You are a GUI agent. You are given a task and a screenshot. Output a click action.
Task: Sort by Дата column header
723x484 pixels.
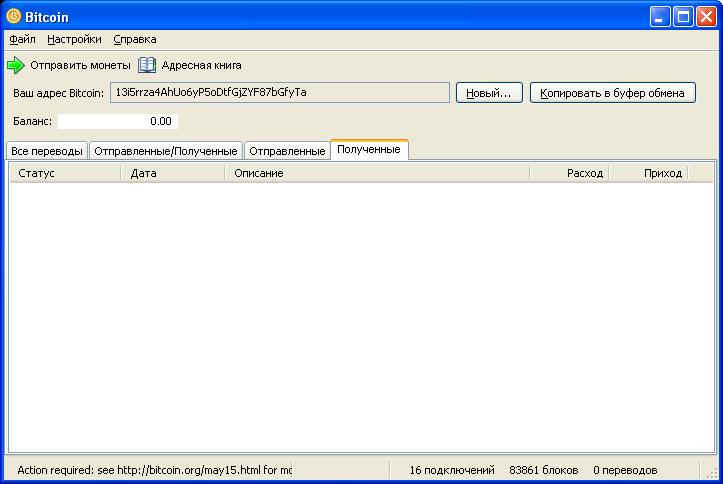point(172,173)
